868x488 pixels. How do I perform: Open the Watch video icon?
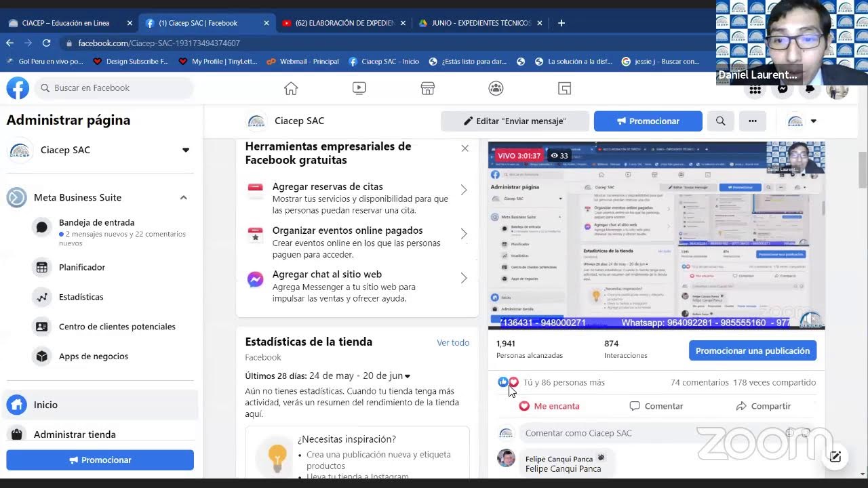click(x=359, y=88)
